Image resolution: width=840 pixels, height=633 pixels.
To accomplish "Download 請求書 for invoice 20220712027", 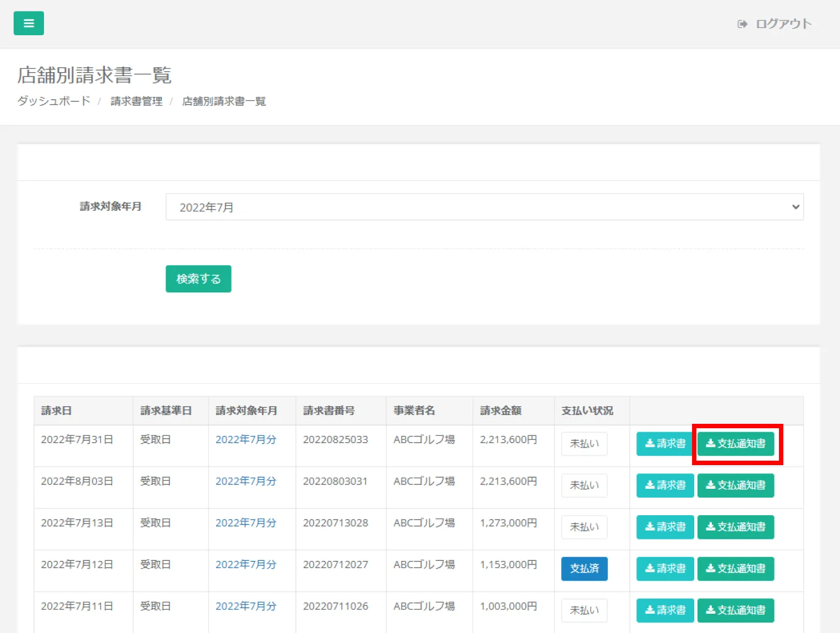I will 665,569.
